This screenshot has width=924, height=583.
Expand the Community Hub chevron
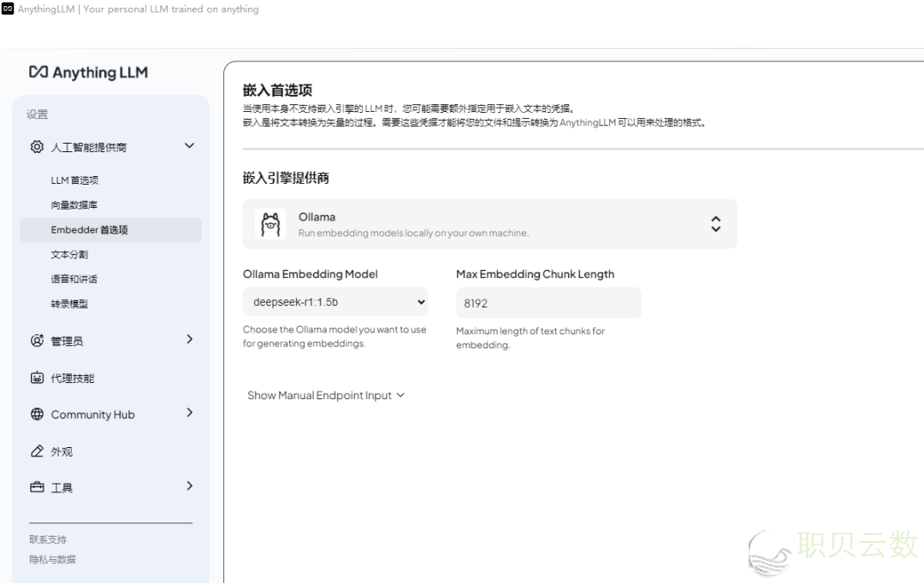tap(189, 413)
